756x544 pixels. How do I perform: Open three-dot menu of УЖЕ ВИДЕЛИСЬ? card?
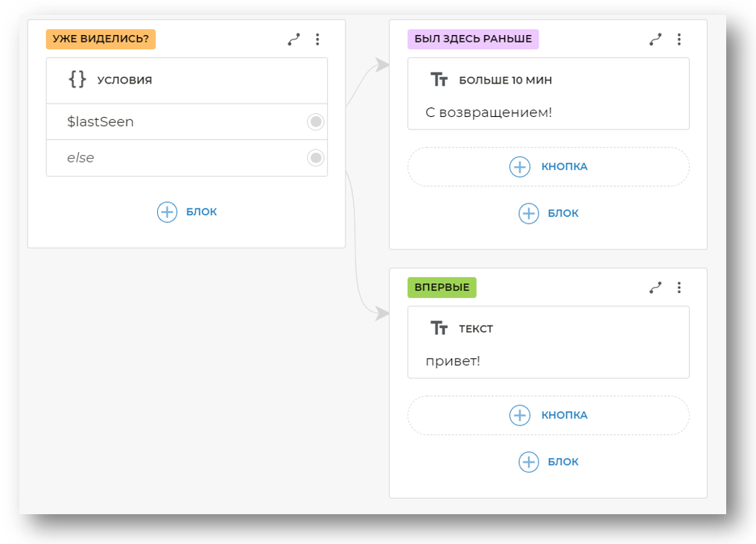317,39
